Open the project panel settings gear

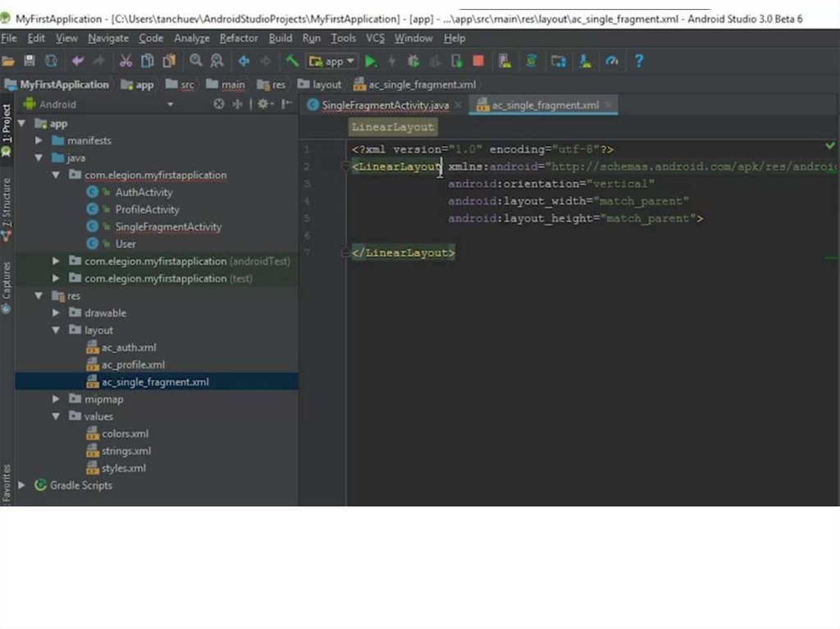pos(262,104)
